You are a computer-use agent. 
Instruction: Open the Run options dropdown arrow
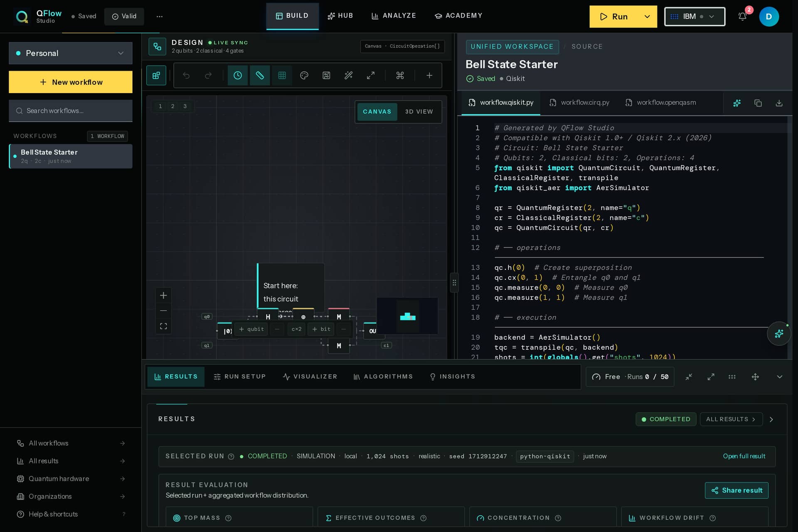[x=647, y=17]
